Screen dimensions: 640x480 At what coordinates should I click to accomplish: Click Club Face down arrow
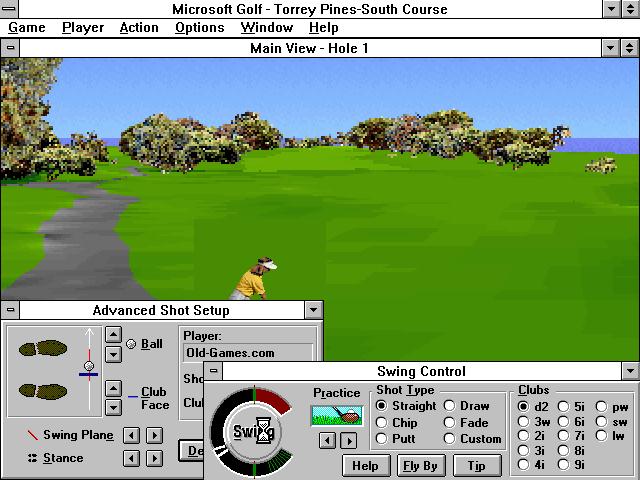pyautogui.click(x=113, y=407)
